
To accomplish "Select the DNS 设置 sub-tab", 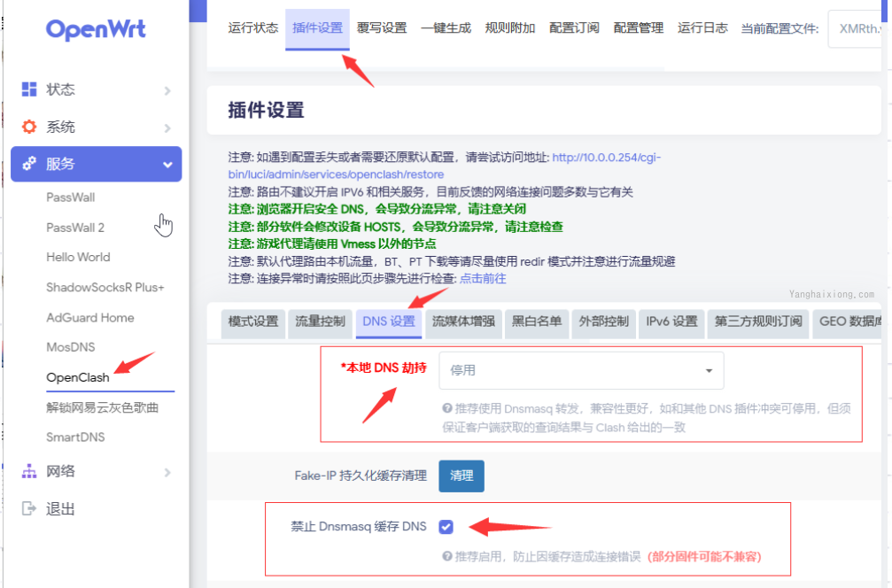I will [389, 321].
